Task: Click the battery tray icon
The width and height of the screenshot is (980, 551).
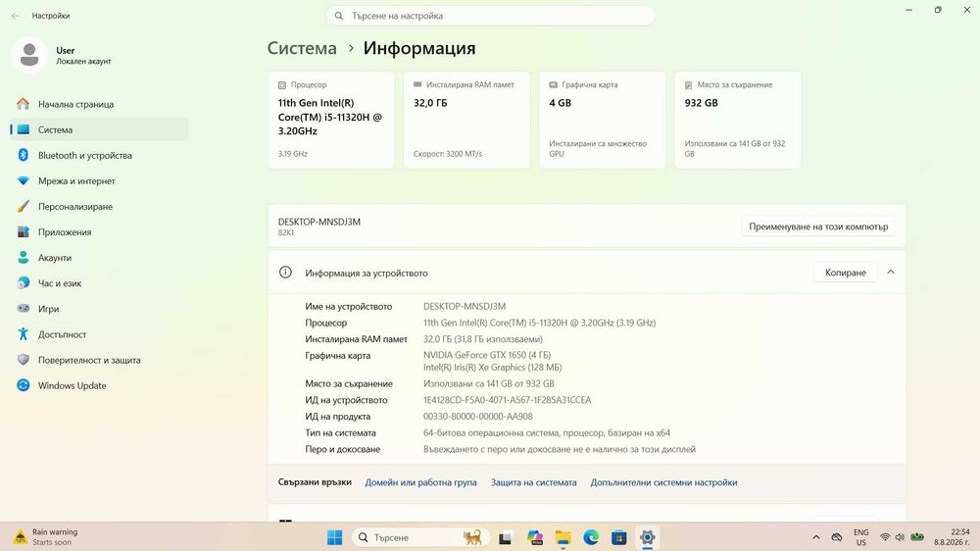Action: pyautogui.click(x=917, y=537)
